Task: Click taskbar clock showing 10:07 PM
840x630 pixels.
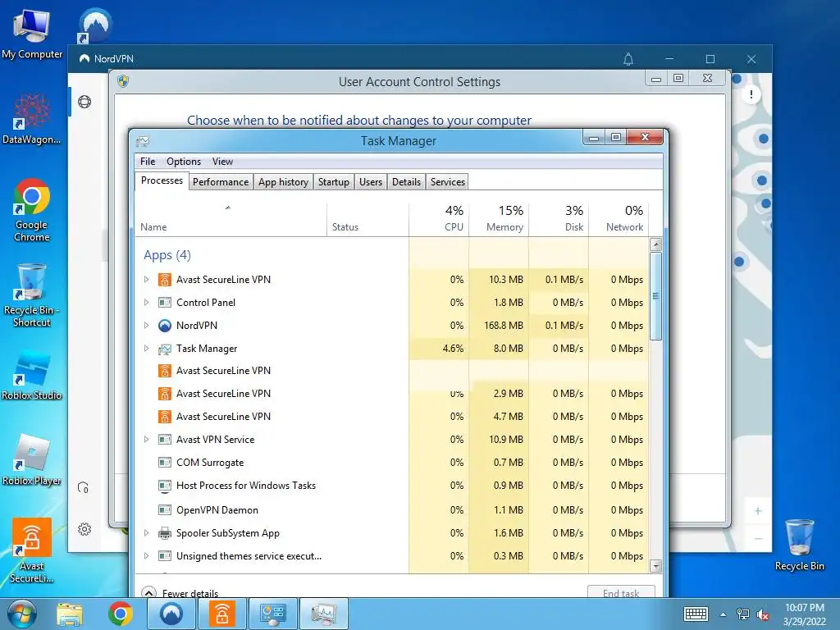Action: click(804, 614)
